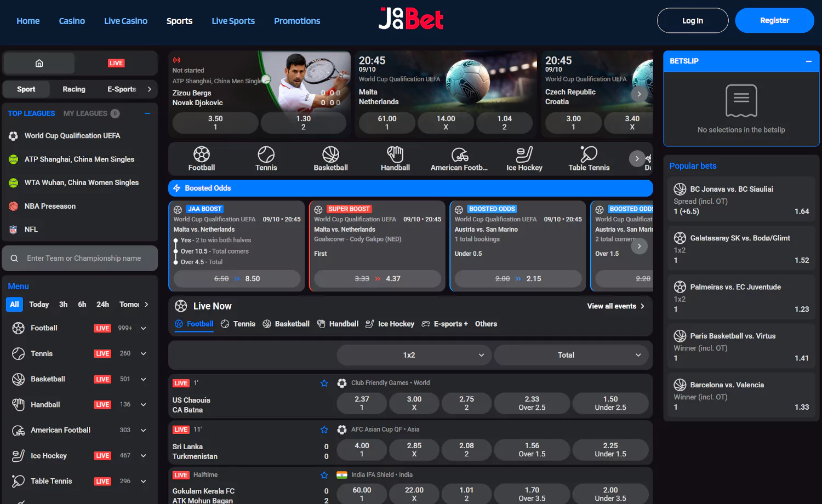This screenshot has height=504, width=822.
Task: Select Super Boost odds 4.37
Action: (378, 279)
